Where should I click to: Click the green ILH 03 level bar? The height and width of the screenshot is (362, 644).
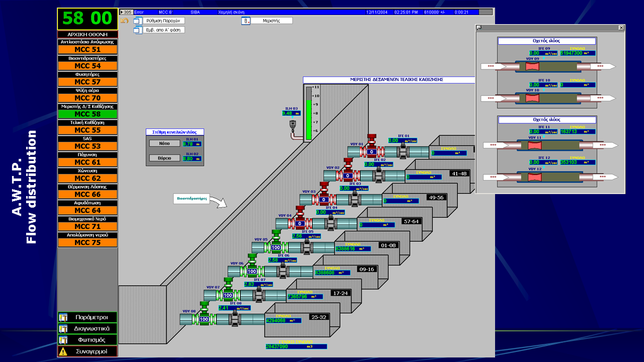click(309, 119)
